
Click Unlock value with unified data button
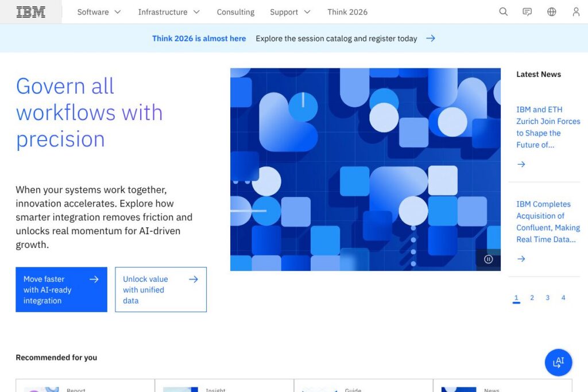pyautogui.click(x=161, y=290)
